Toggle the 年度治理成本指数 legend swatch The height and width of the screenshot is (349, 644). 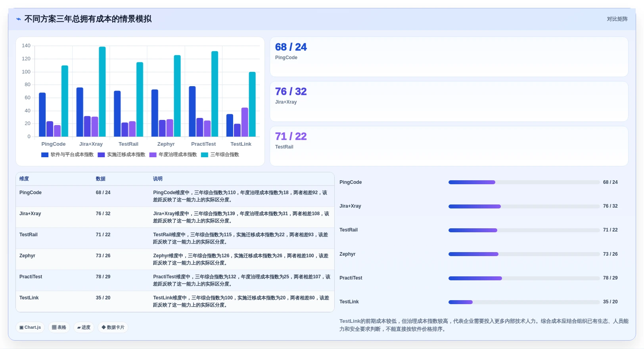coord(153,155)
